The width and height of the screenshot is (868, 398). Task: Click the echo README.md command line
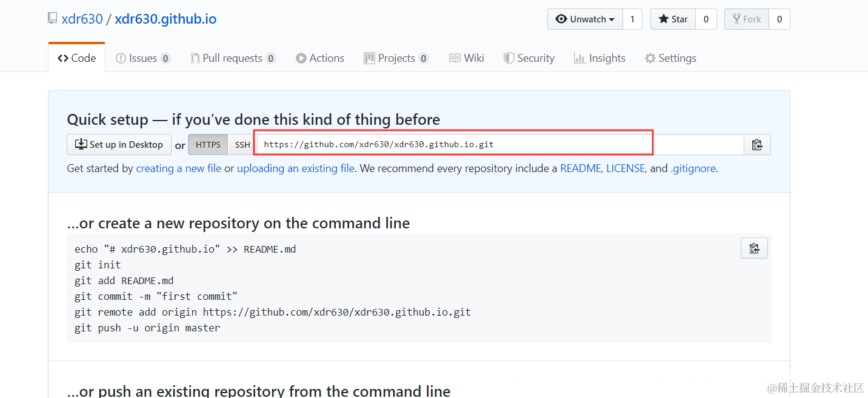coord(185,249)
